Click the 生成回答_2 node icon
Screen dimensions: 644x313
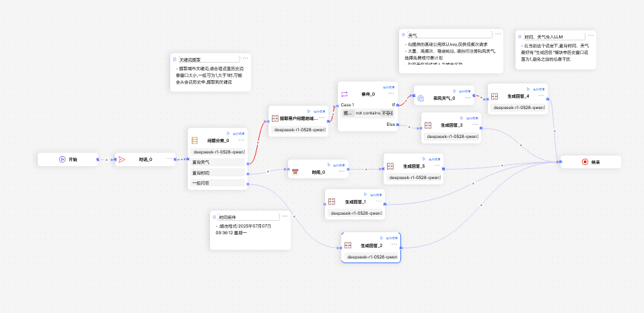[x=348, y=246]
